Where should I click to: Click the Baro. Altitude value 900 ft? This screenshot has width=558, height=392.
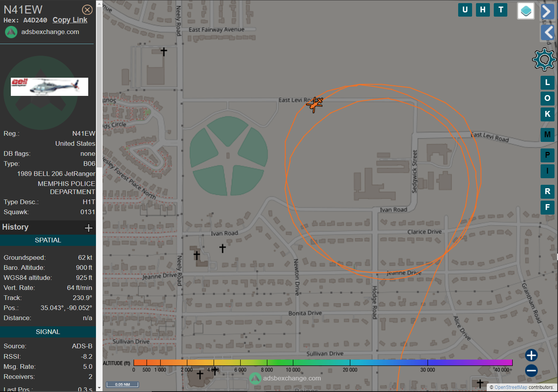(84, 268)
